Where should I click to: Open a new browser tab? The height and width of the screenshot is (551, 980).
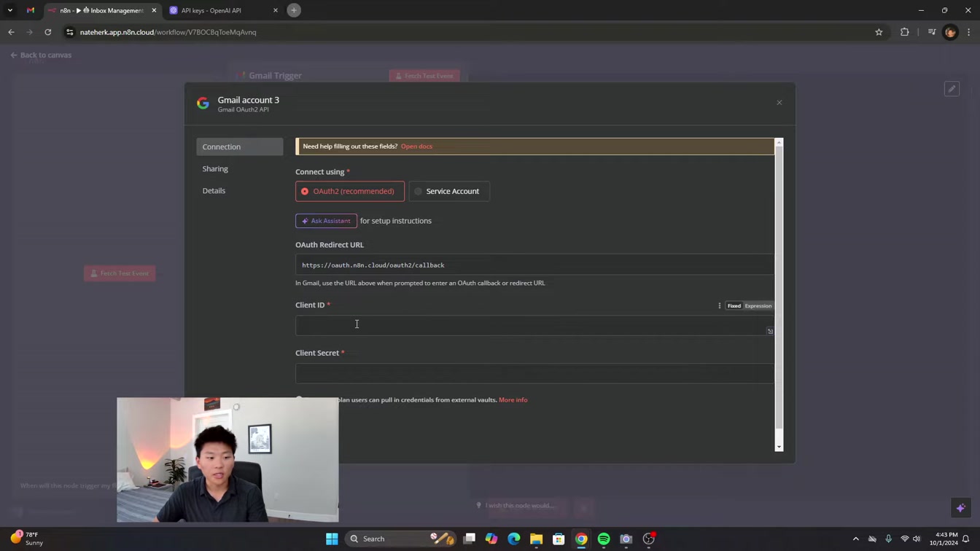tap(294, 10)
